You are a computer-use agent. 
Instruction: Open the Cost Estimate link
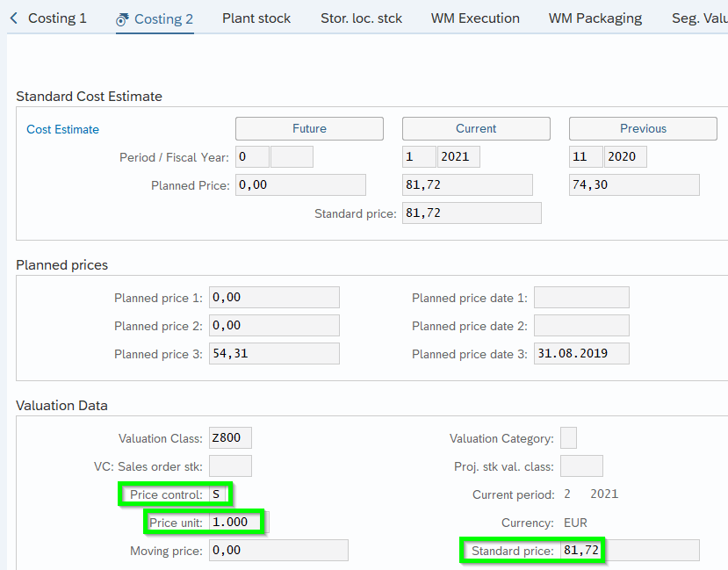(x=62, y=129)
